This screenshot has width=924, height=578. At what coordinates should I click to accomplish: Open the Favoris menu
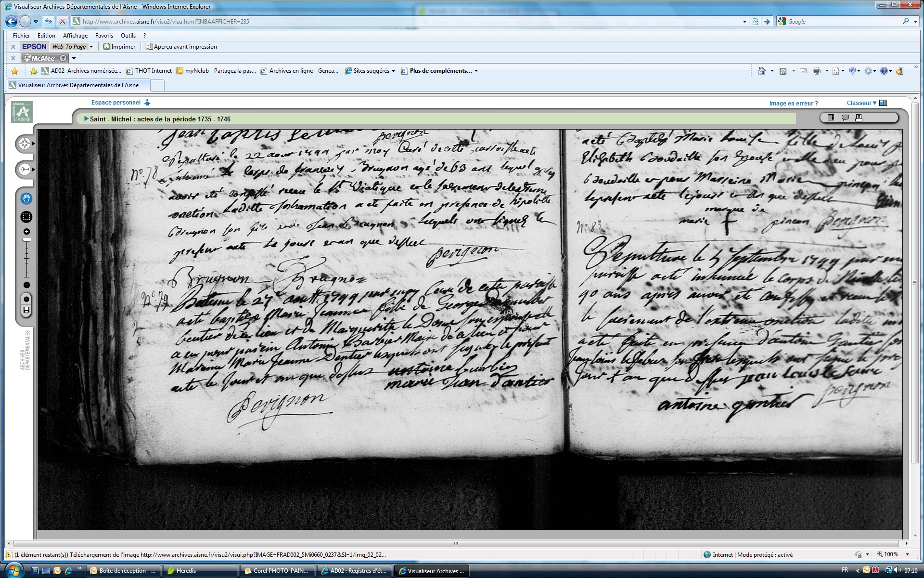tap(104, 36)
